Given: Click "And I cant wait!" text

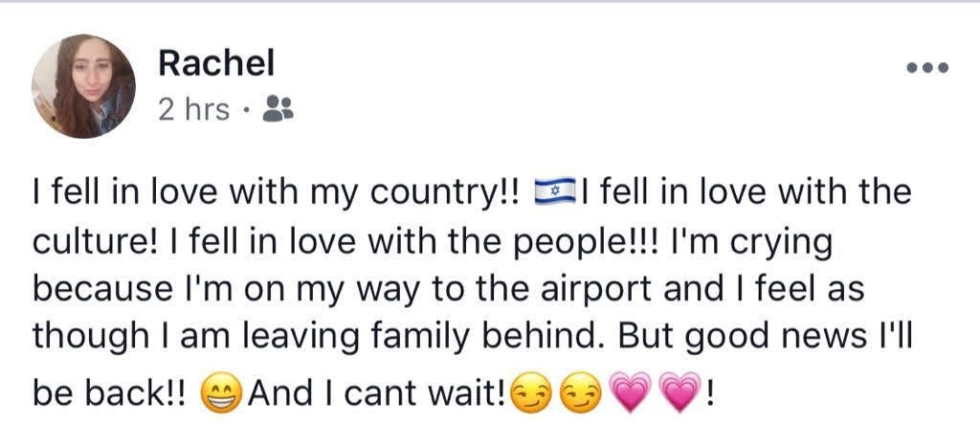Looking at the screenshot, I should coord(377,392).
